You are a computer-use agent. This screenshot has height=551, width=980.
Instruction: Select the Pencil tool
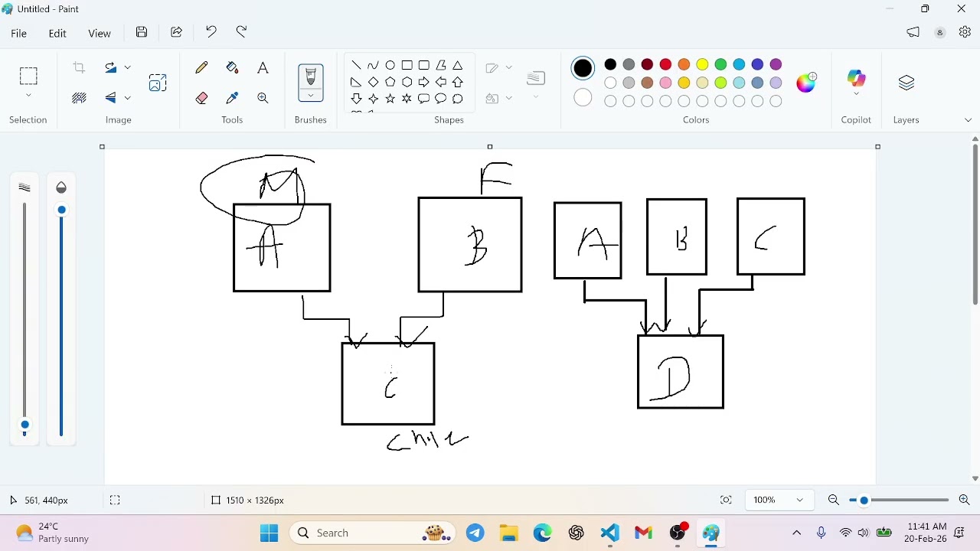(202, 68)
